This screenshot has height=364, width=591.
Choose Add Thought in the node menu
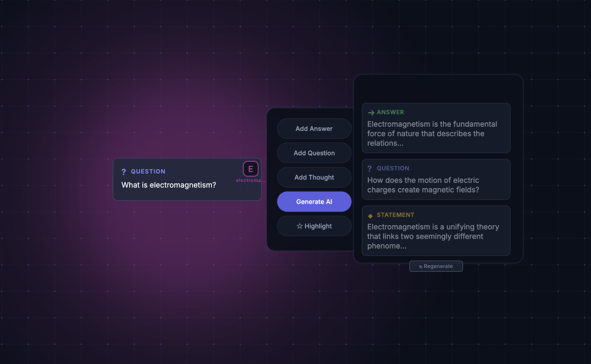pos(314,177)
